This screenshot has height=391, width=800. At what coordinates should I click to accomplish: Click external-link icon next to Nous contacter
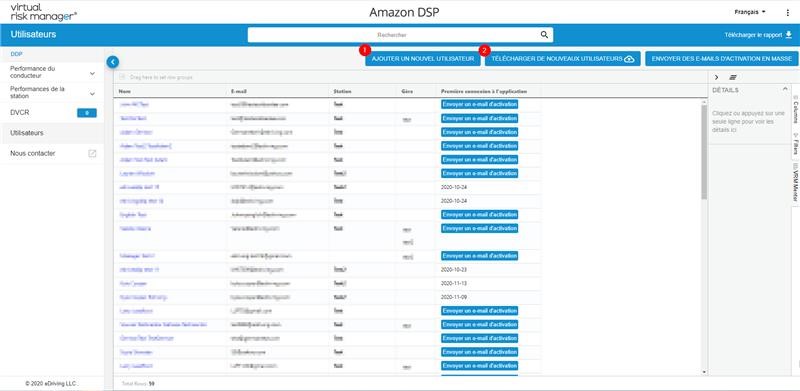[x=92, y=153]
